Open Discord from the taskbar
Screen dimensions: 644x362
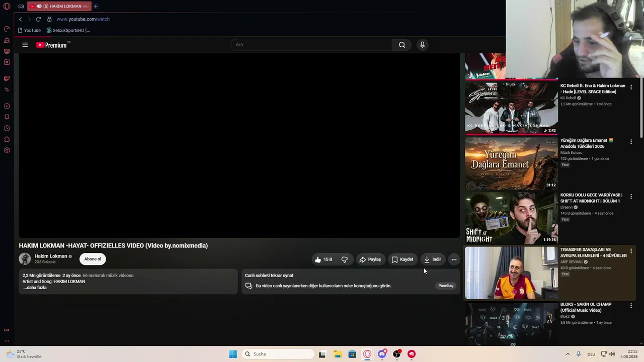point(382,354)
